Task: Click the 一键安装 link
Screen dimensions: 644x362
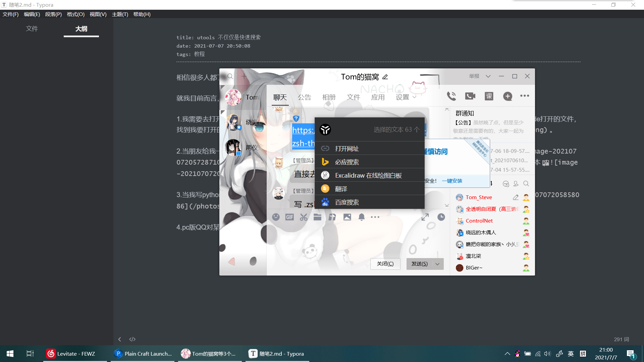Action: 452,181
